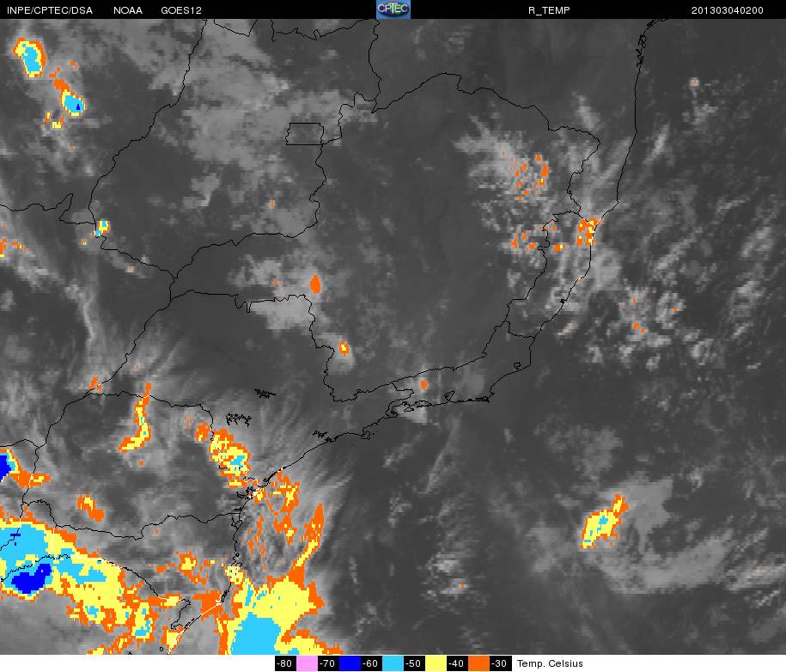Screen dimensions: 786x672
Task: Click the dark blue -70 to -60 swatch
Action: 350,663
